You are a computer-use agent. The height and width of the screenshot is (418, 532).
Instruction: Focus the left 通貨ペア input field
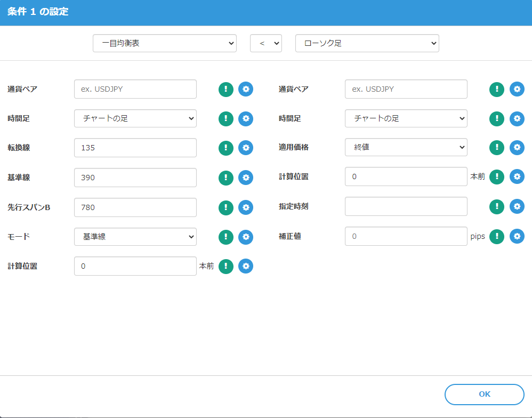pos(135,89)
